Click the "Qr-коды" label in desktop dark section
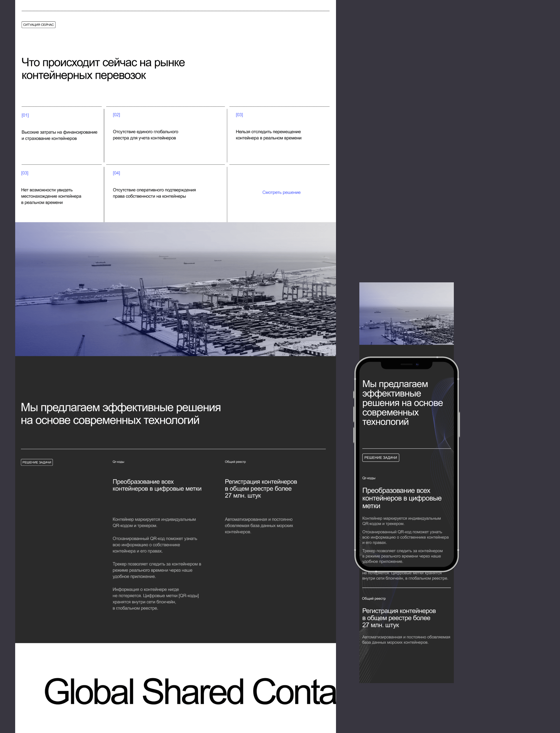Screen dimensions: 560x733 (x=118, y=462)
